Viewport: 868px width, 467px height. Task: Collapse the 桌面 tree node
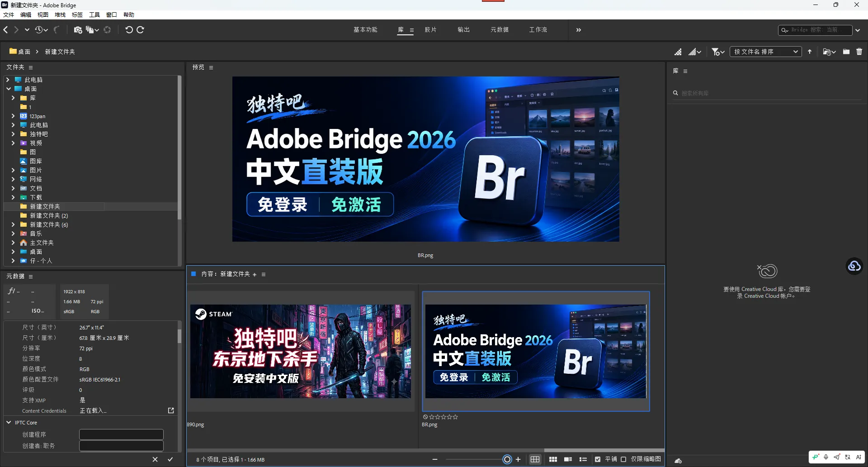(9, 89)
